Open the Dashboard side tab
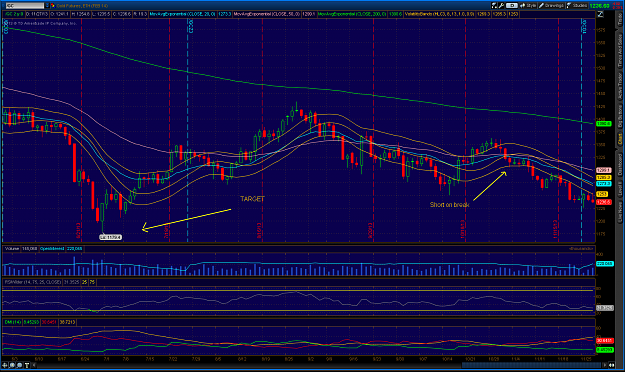Image resolution: width=625 pixels, height=372 pixels. pyautogui.click(x=620, y=165)
